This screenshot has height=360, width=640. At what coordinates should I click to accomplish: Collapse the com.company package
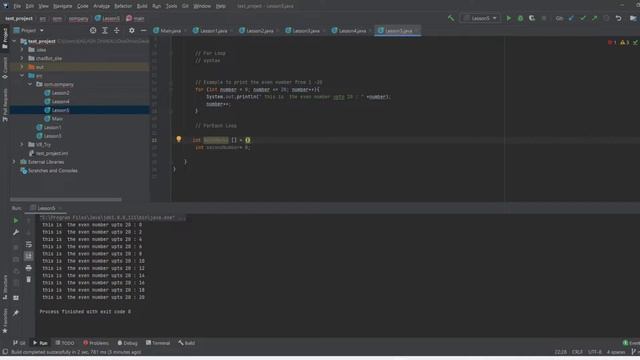[x=30, y=84]
